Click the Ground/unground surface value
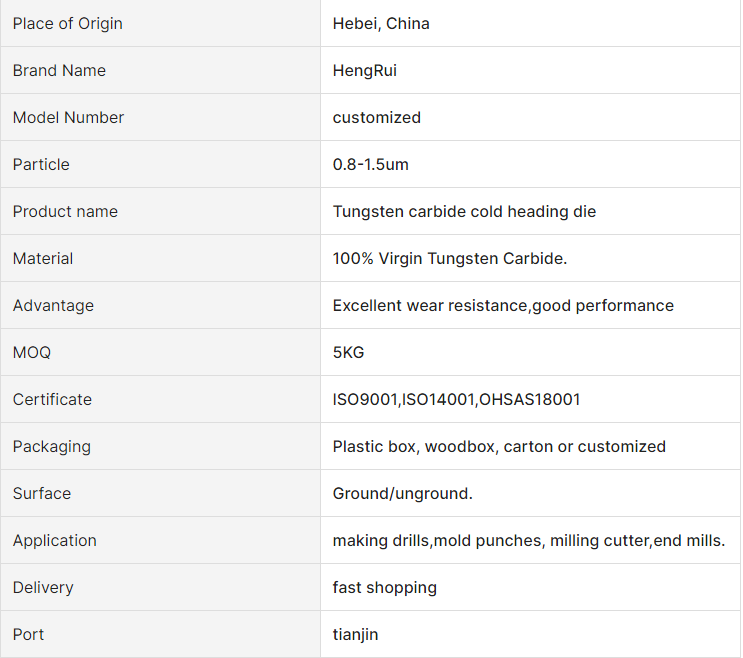The image size is (743, 658). pyautogui.click(x=403, y=494)
